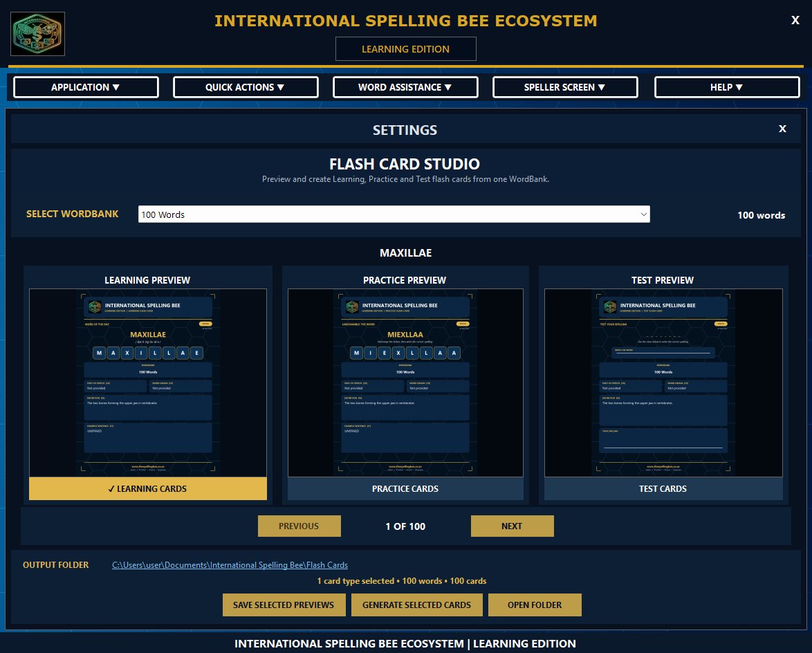Click GENERATE SELECTED CARDS button

pyautogui.click(x=417, y=605)
